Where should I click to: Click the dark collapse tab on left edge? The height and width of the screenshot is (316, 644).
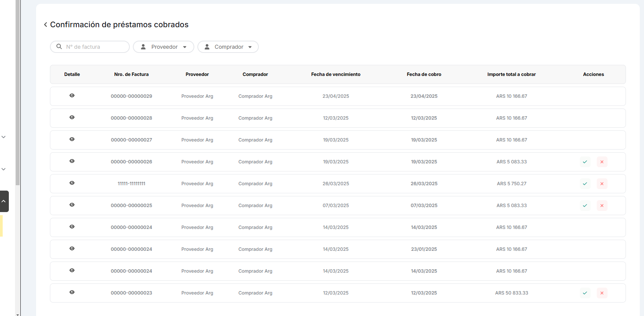click(4, 201)
